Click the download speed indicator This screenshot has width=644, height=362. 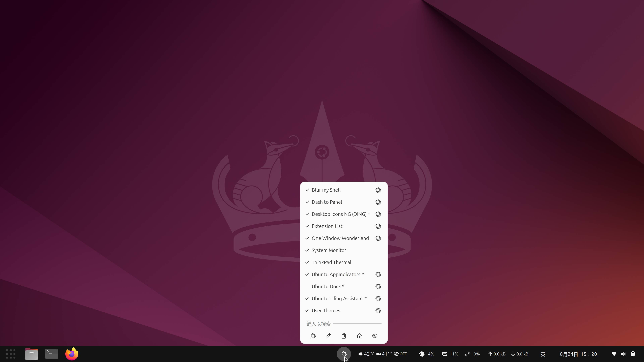(x=520, y=354)
